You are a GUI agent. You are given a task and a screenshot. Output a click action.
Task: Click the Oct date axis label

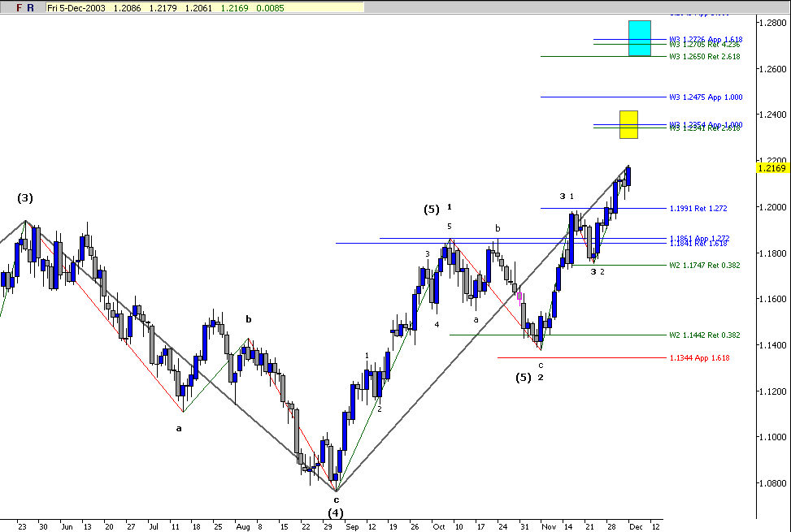click(x=439, y=527)
